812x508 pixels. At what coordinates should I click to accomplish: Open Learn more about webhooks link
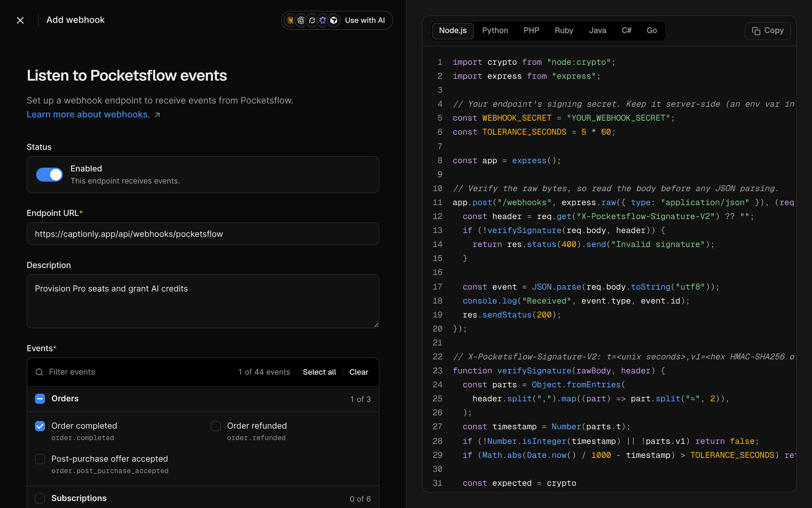click(x=88, y=114)
